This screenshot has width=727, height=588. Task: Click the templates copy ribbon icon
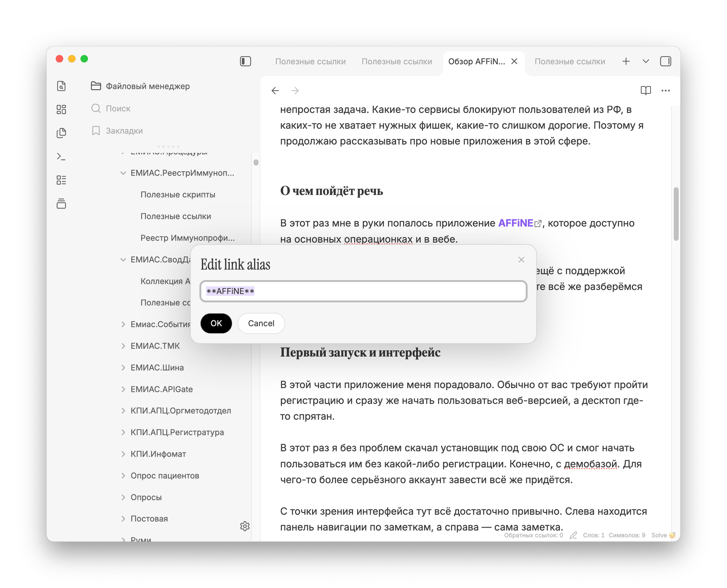[61, 133]
